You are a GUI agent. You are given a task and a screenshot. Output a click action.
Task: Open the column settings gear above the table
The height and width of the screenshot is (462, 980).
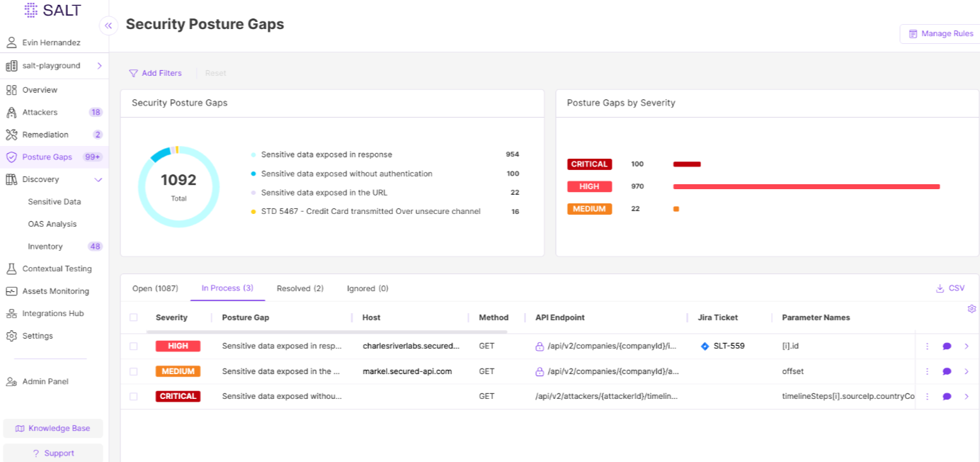(972, 309)
